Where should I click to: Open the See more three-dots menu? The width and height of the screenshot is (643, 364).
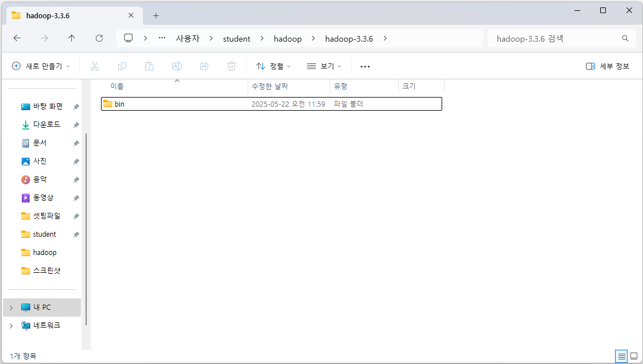click(365, 66)
